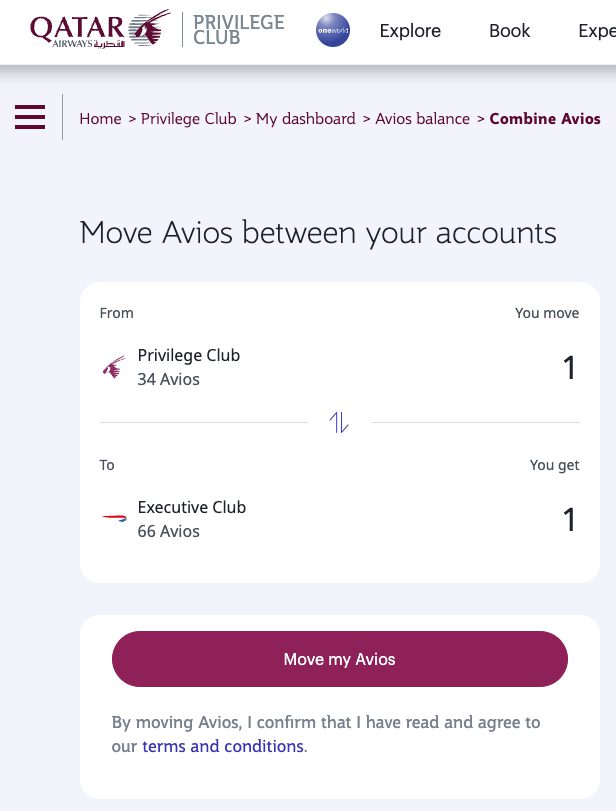Open the Book menu
The height and width of the screenshot is (811, 616).
pos(509,31)
